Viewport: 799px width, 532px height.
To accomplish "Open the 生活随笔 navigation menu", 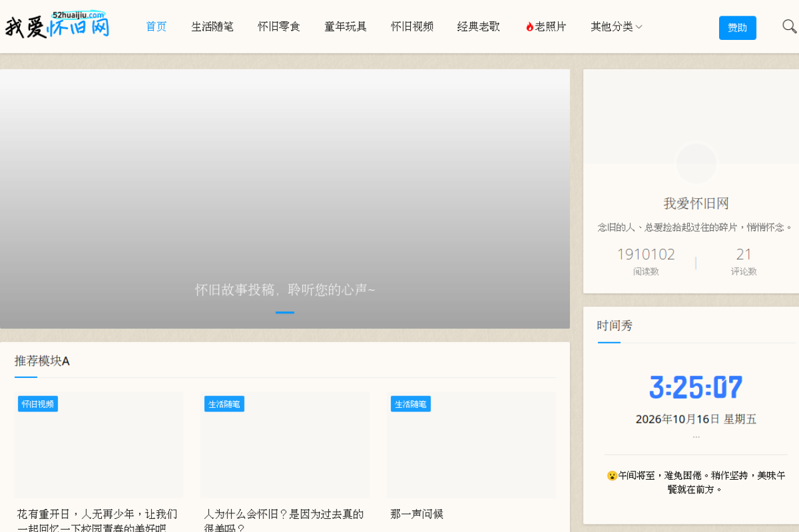I will pyautogui.click(x=212, y=27).
